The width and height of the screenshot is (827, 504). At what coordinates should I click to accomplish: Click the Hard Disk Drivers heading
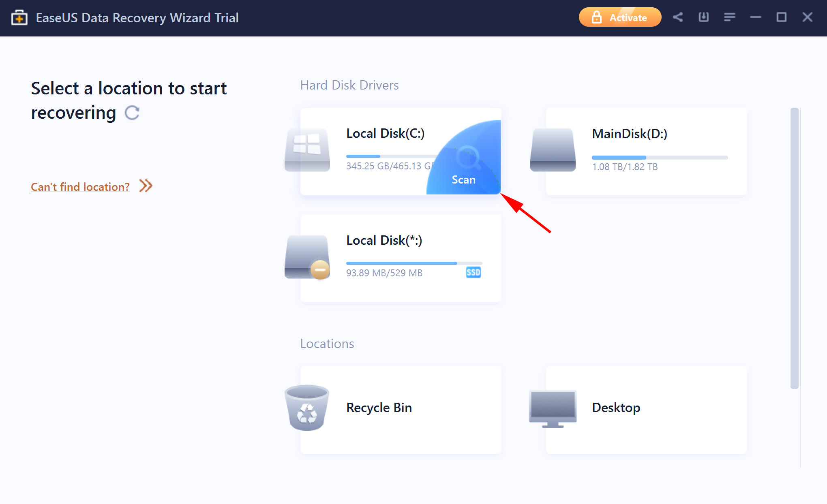349,85
